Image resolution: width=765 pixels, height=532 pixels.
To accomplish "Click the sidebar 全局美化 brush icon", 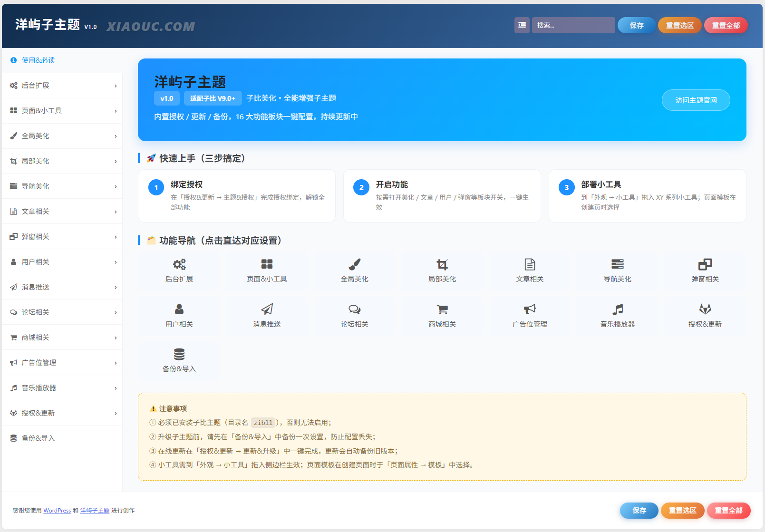I will click(x=14, y=136).
